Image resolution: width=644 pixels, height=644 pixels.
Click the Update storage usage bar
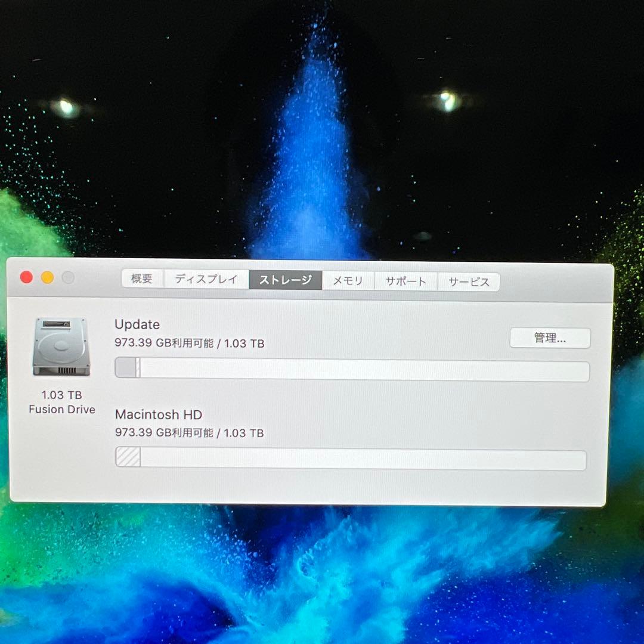click(351, 368)
